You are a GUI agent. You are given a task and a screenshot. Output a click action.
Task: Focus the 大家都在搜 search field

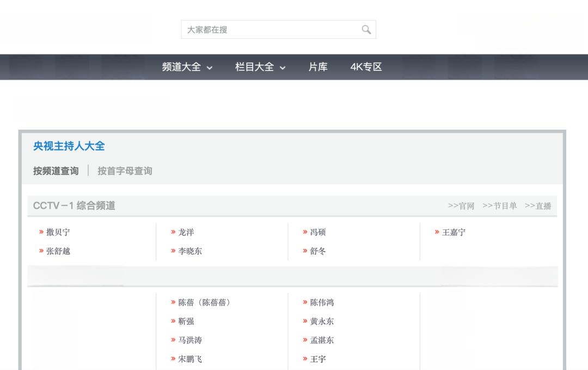coord(278,29)
